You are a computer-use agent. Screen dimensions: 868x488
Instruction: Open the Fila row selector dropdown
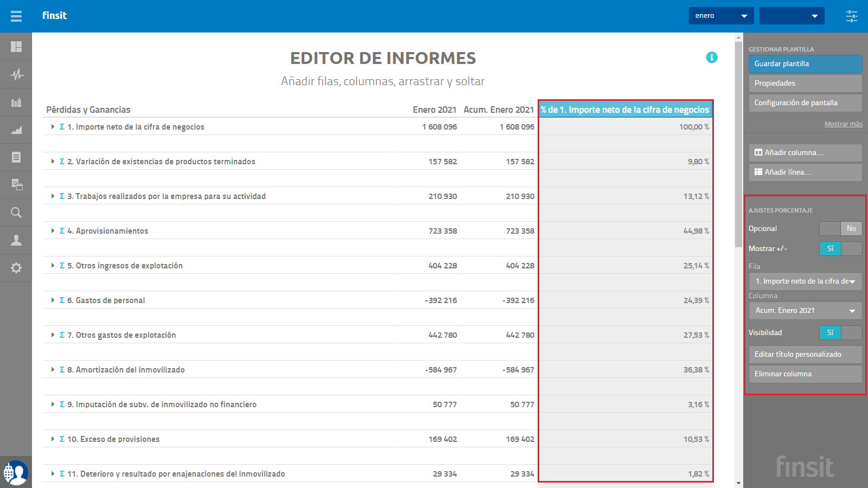point(805,281)
